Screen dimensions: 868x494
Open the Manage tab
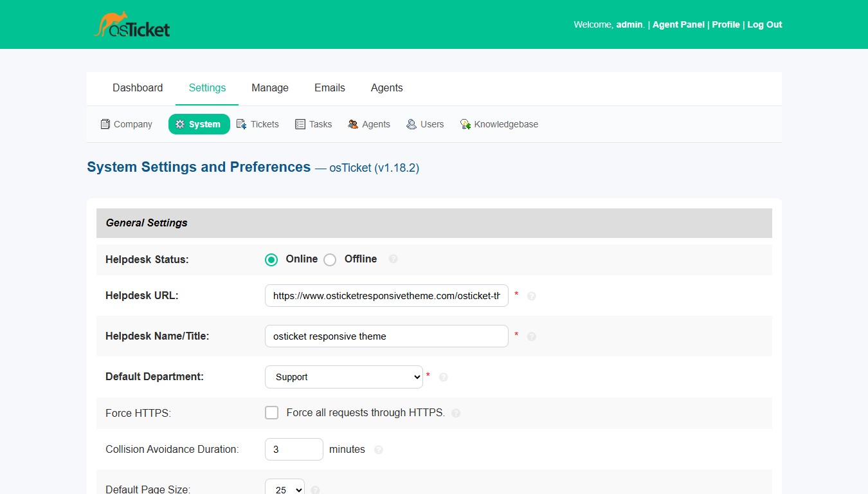click(270, 88)
